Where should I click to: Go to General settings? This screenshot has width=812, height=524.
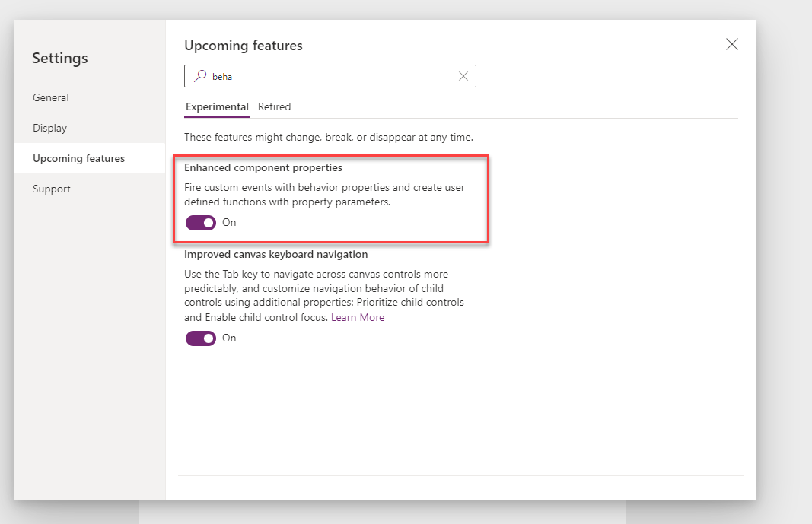[51, 97]
